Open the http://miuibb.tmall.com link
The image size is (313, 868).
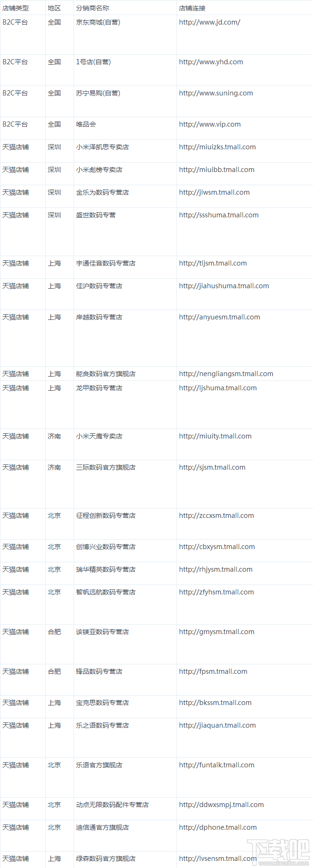217,170
